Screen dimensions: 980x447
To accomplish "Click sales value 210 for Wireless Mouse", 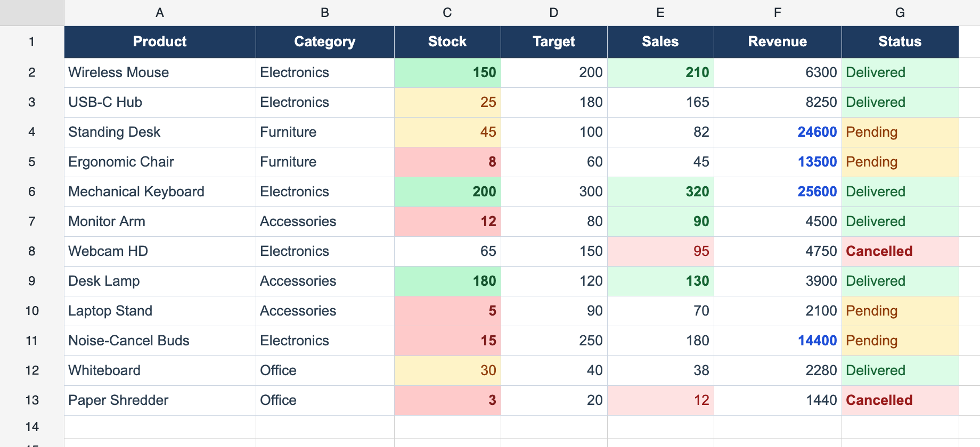I will [660, 72].
